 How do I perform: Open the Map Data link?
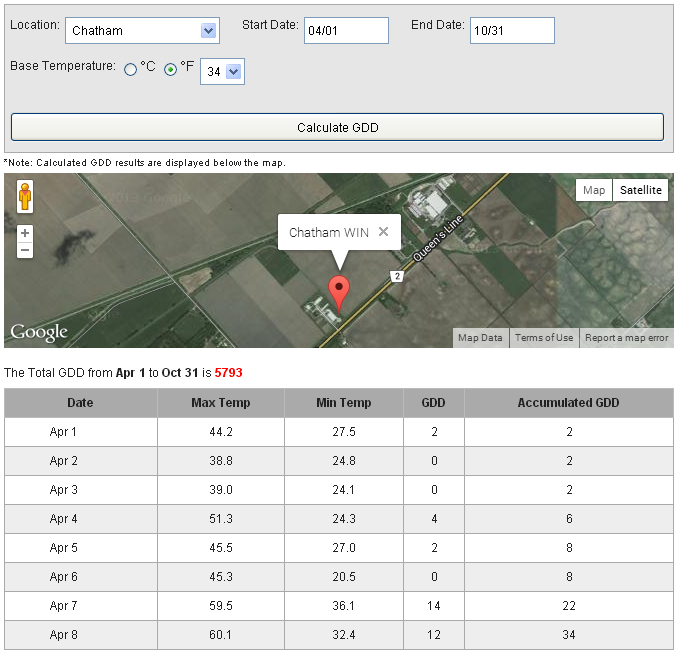click(480, 338)
